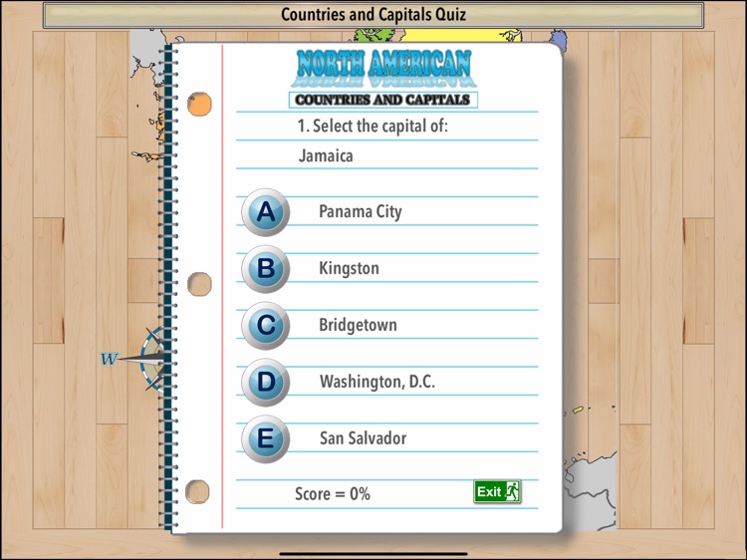
Task: Select answer button A
Action: point(265,212)
